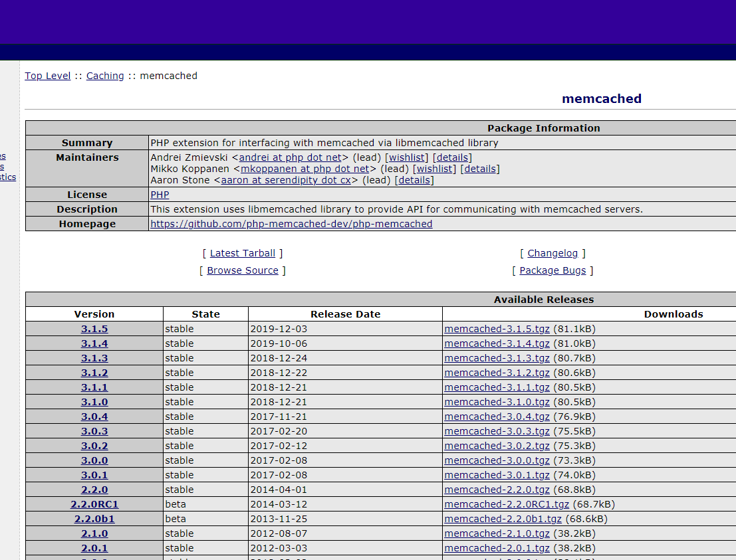The image size is (736, 560).
Task: Open version 3.0.1 release page
Action: click(x=94, y=475)
